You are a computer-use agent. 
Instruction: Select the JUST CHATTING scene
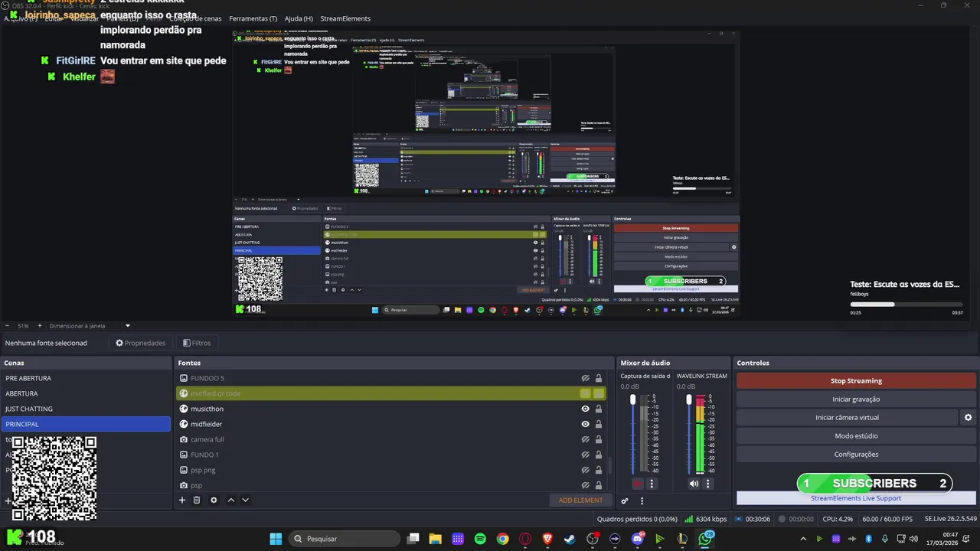(86, 409)
